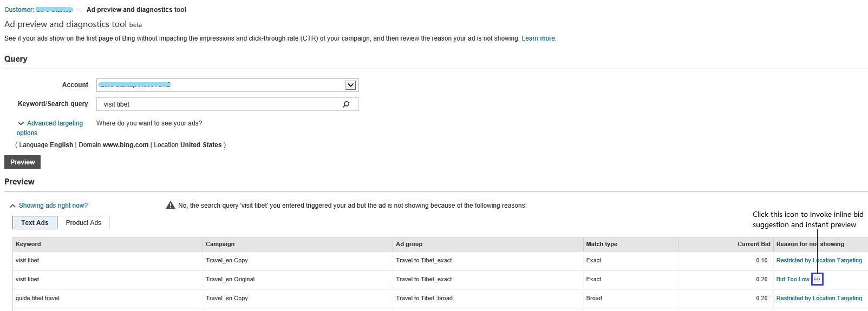The height and width of the screenshot is (311, 868).
Task: Open Restricted by Location Targeting for guide tibet travel
Action: [x=819, y=298]
